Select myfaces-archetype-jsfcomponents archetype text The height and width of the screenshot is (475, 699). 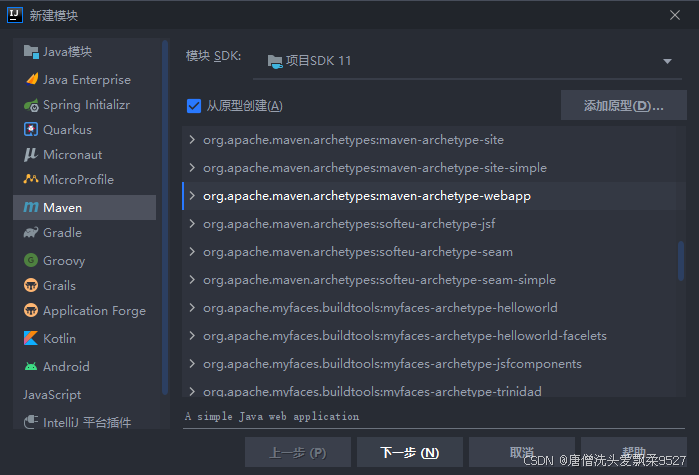click(x=392, y=364)
